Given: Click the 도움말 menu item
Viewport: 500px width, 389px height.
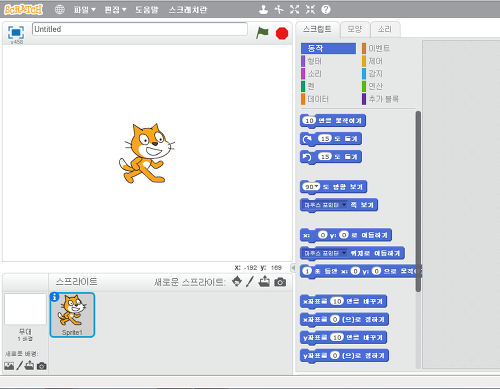Looking at the screenshot, I should click(x=146, y=10).
